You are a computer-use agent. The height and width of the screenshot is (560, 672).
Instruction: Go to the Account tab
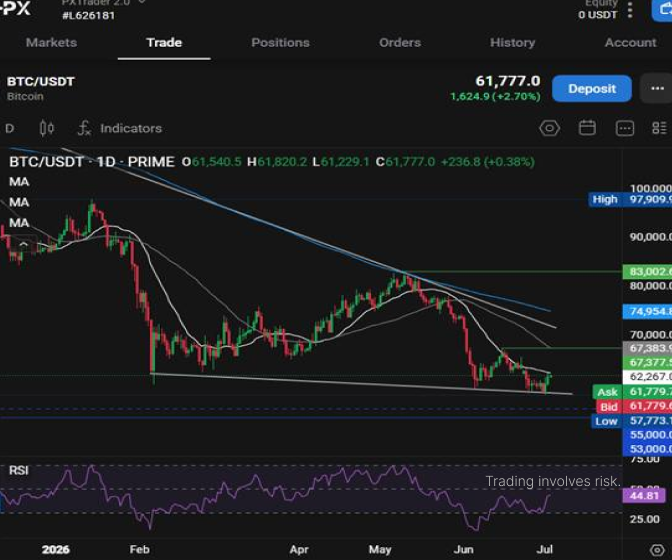[630, 42]
